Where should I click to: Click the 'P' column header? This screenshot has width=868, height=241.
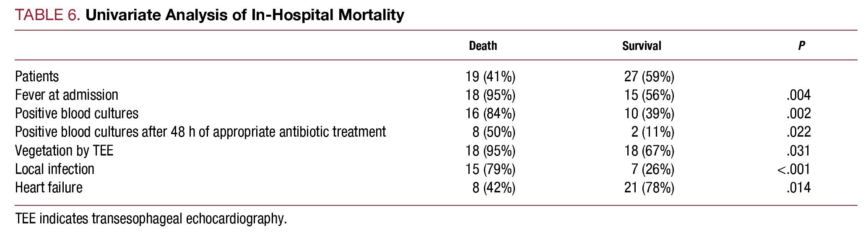801,46
